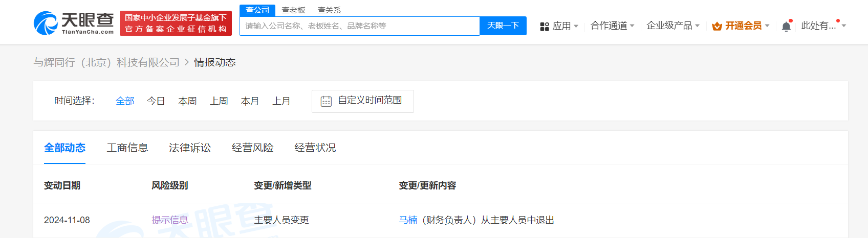
Task: Click the 天眼一下 search button
Action: (x=503, y=26)
